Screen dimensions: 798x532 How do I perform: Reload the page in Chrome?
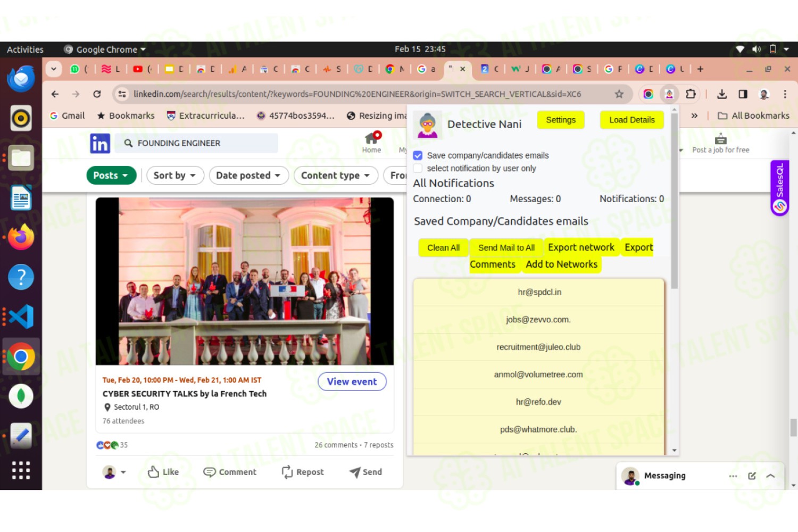[97, 94]
